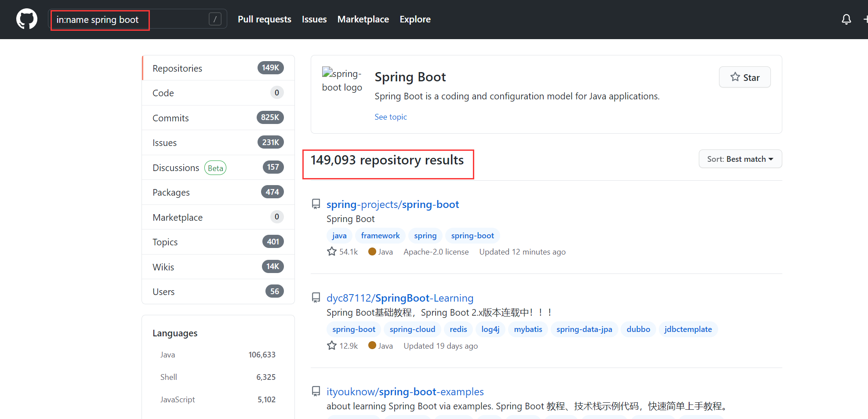Viewport: 868px width, 419px height.
Task: Click the mybatis topic tag
Action: [528, 329]
